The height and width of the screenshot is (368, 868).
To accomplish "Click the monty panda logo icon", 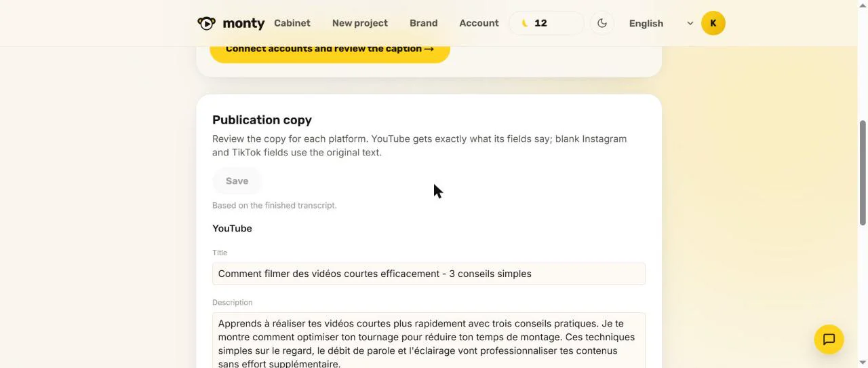I will pos(207,23).
